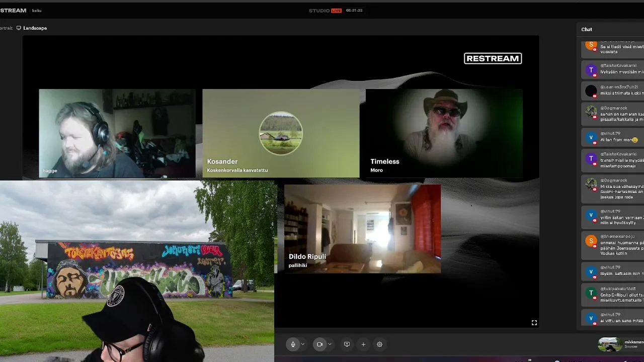The image size is (644, 362).
Task: Select the hagge webcam tile
Action: coord(117,133)
